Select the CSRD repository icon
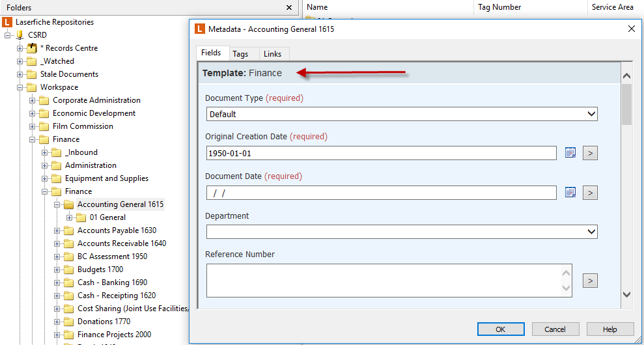This screenshot has height=345, width=644. click(x=20, y=35)
